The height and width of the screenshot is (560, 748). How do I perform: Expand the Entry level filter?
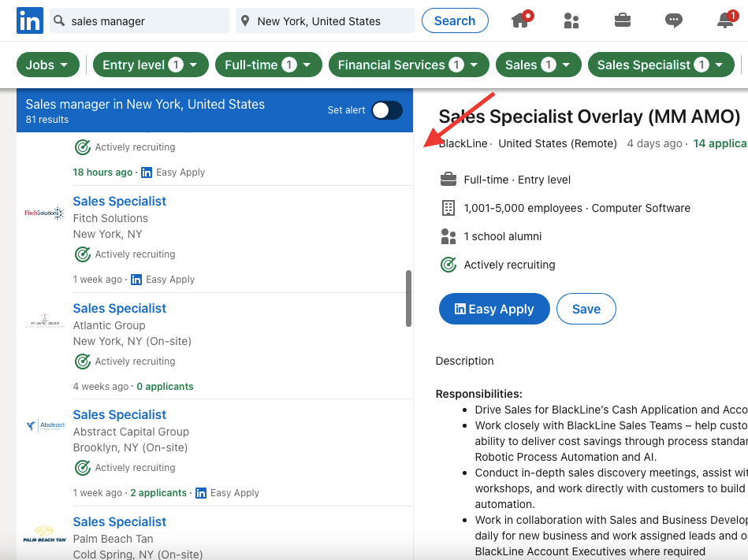pos(151,65)
